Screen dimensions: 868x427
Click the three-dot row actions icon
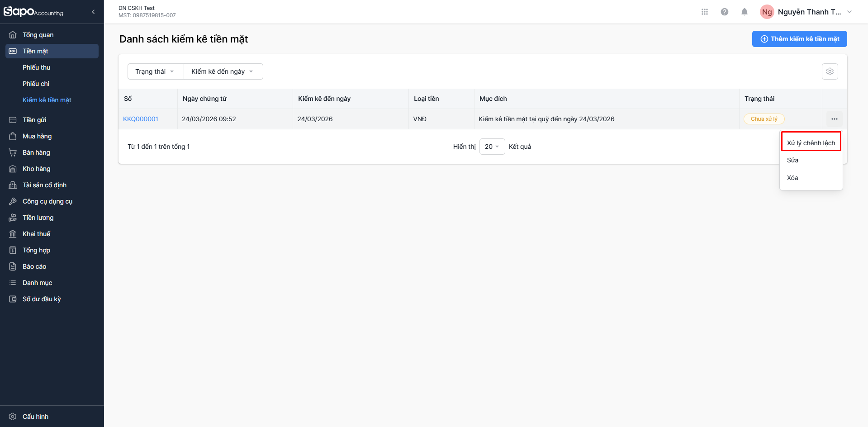834,119
